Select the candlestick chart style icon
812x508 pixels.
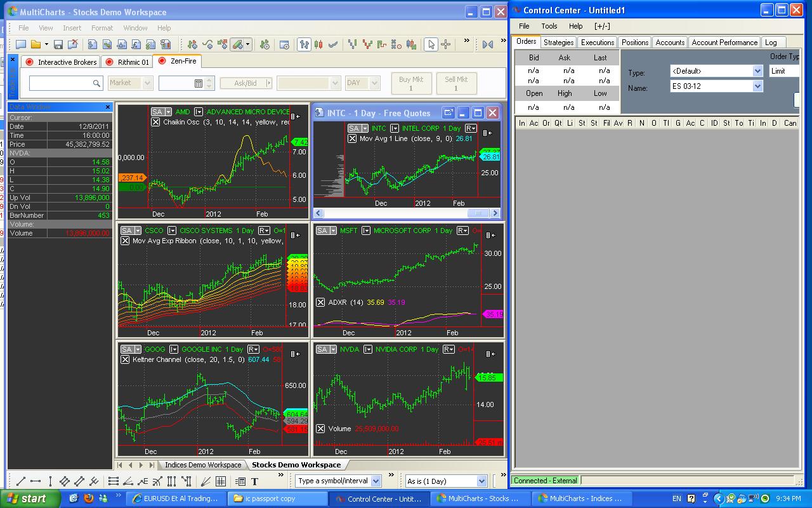[318, 44]
